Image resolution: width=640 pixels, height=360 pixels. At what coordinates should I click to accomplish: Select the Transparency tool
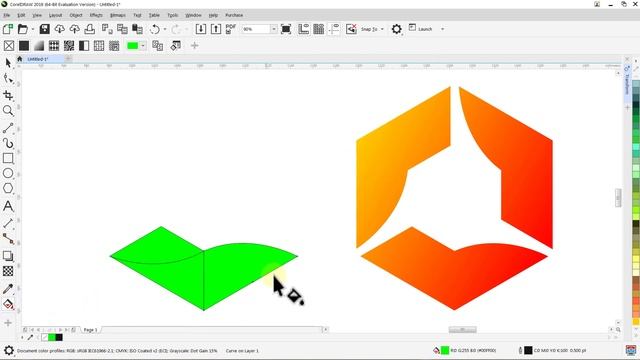pos(8,271)
